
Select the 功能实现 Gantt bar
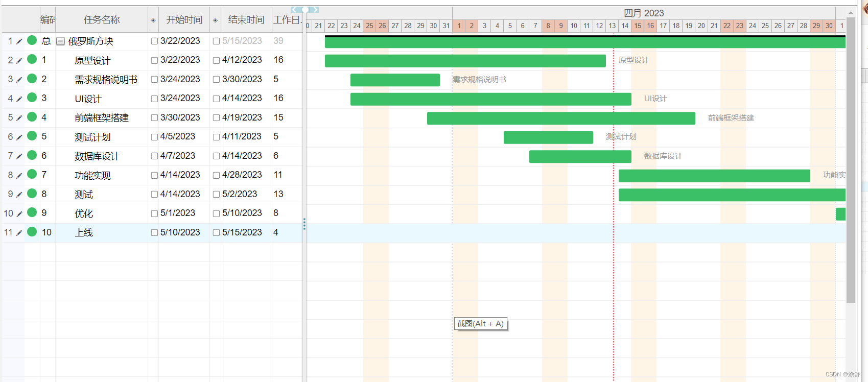coord(714,176)
